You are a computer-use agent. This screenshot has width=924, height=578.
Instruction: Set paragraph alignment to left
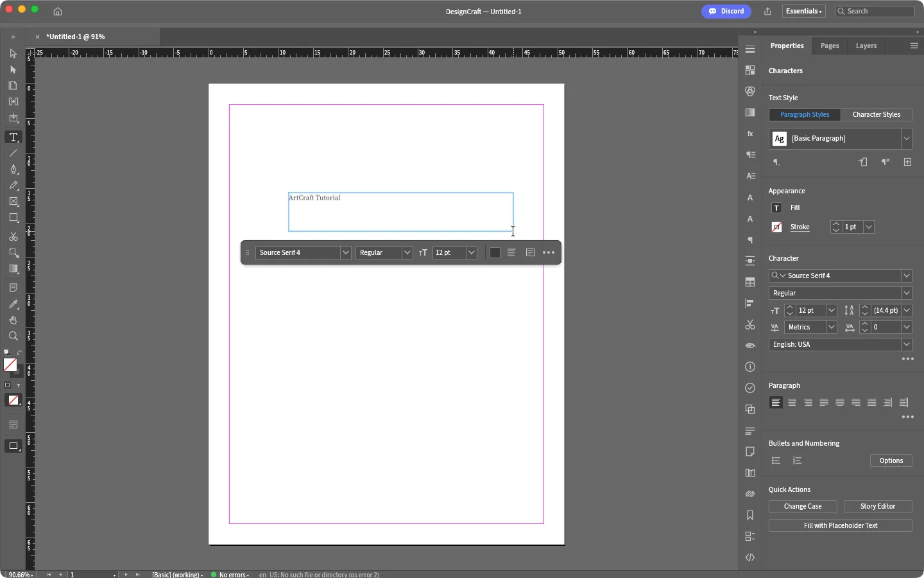(776, 403)
